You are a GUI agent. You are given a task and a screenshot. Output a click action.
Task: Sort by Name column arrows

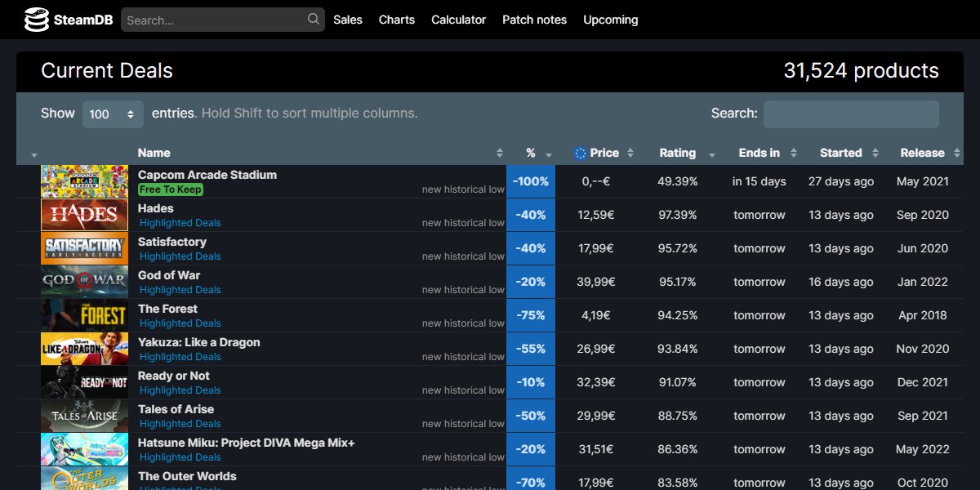pos(500,153)
